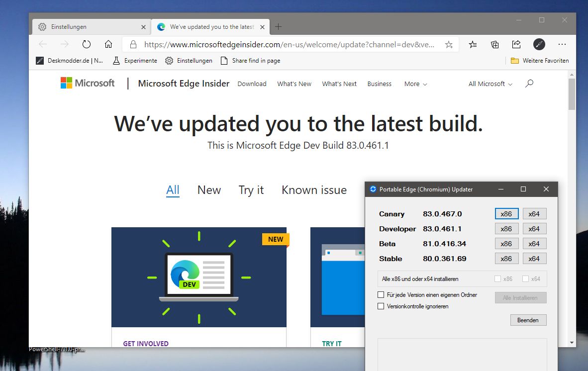Select the Known issue filter
This screenshot has width=588, height=371.
314,190
